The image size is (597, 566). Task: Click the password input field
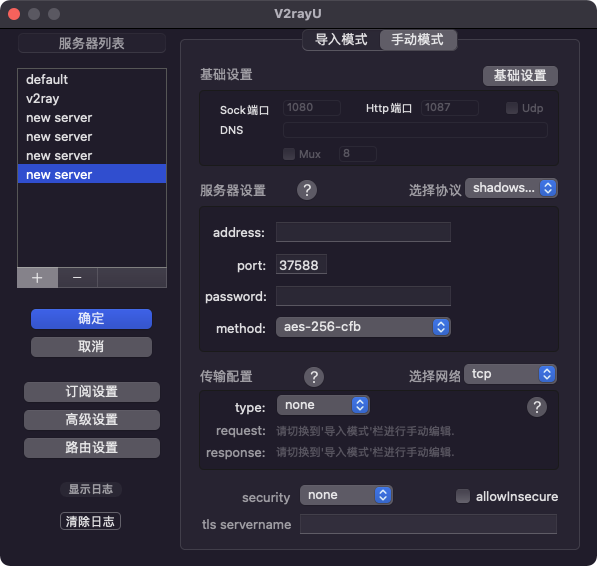coord(363,296)
